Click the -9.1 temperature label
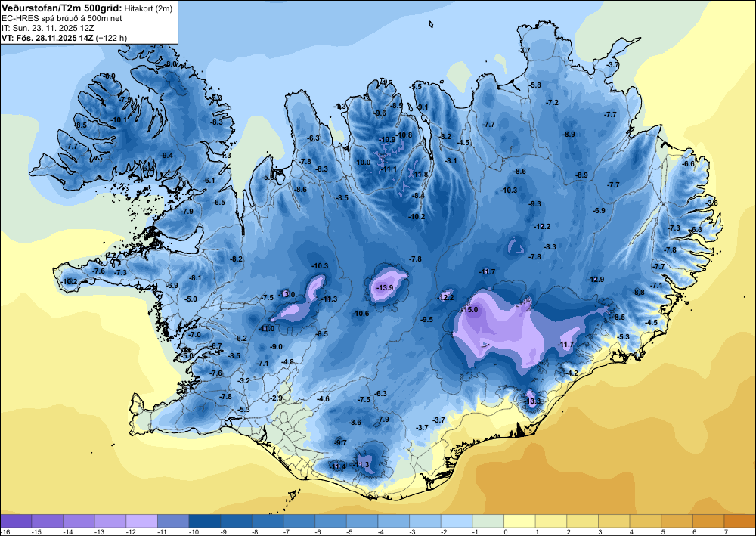Viewport: 756px width, 536px height. (423, 107)
